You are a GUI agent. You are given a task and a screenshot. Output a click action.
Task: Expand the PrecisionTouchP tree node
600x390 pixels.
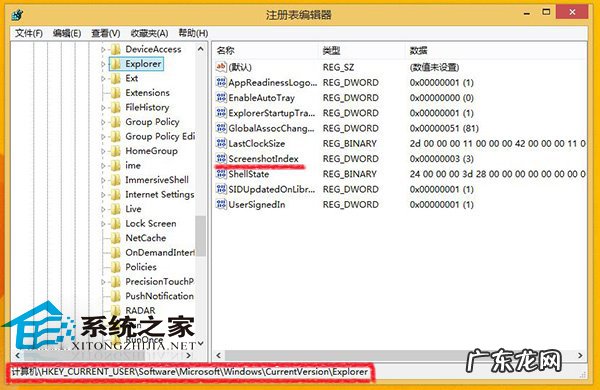coord(103,282)
